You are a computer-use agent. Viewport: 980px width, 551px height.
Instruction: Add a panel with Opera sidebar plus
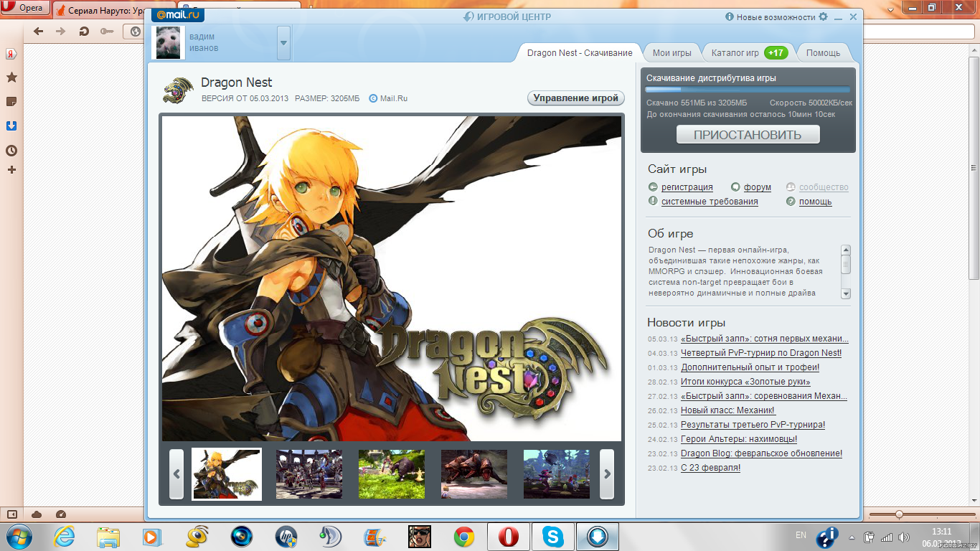[11, 170]
